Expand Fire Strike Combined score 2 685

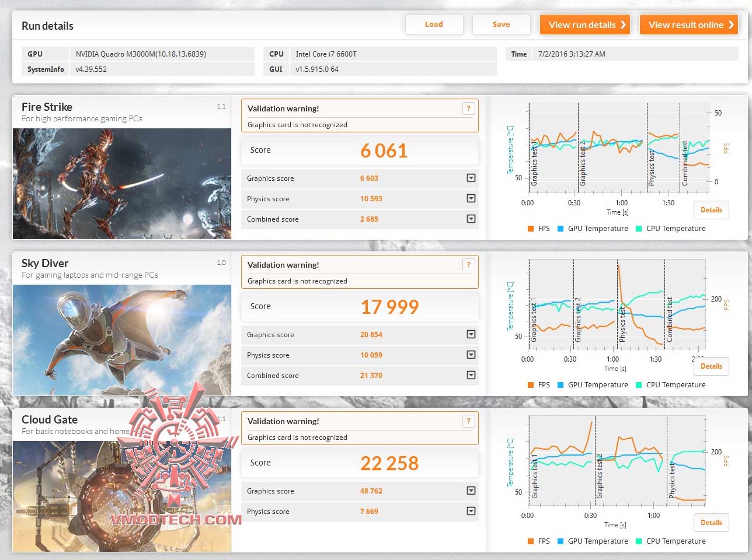point(471,219)
